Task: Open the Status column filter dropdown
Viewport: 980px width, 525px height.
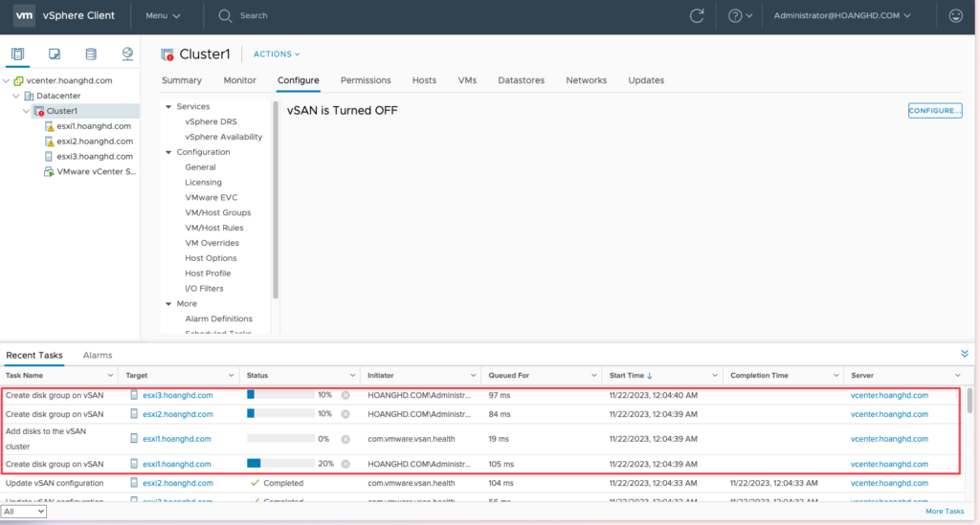Action: click(x=352, y=376)
